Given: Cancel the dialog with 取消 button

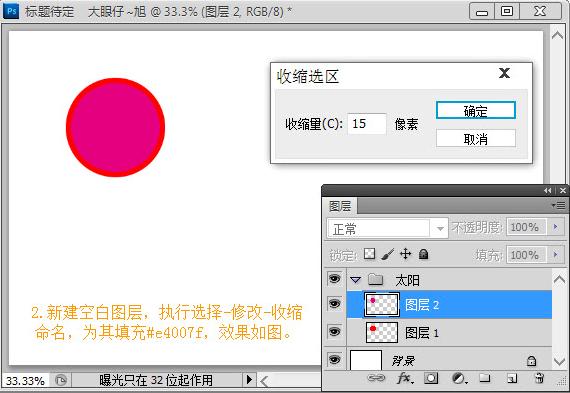Looking at the screenshot, I should tap(475, 139).
